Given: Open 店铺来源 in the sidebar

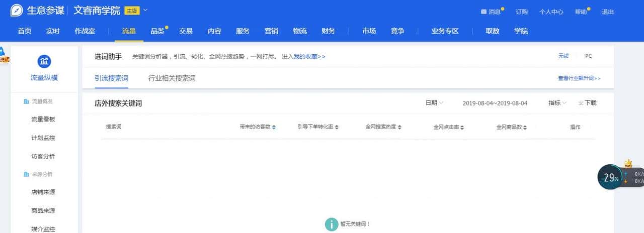Looking at the screenshot, I should coord(43,192).
